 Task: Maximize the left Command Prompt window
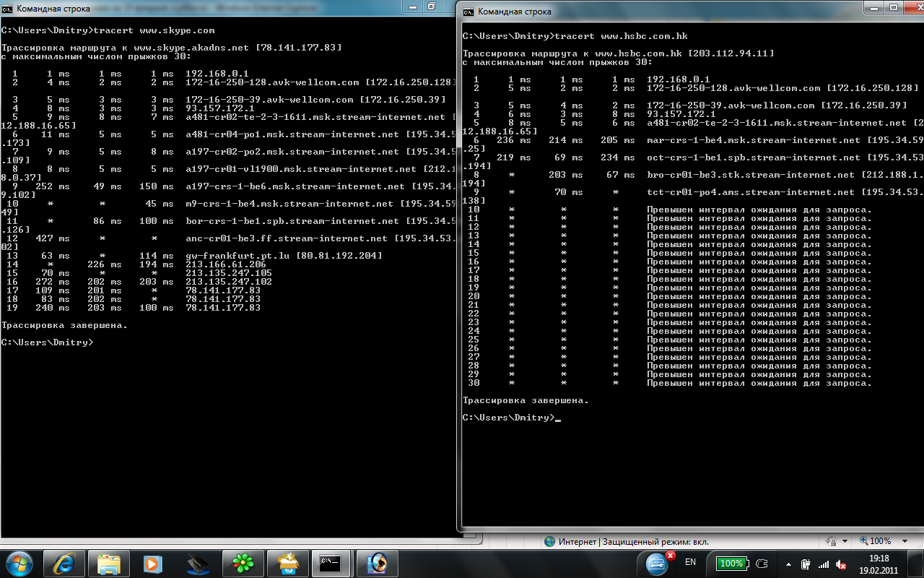[432, 6]
